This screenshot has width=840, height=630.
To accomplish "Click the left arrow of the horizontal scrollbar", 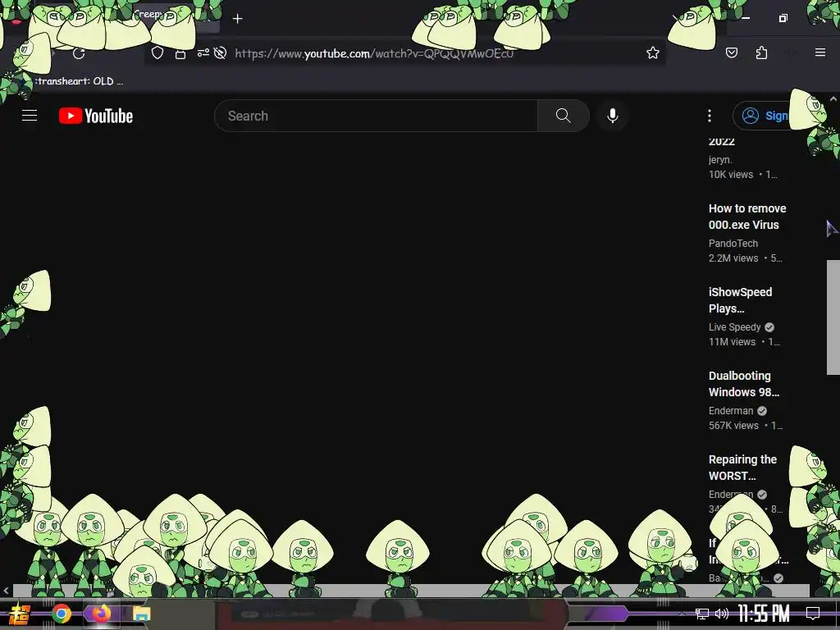I will coord(6,591).
